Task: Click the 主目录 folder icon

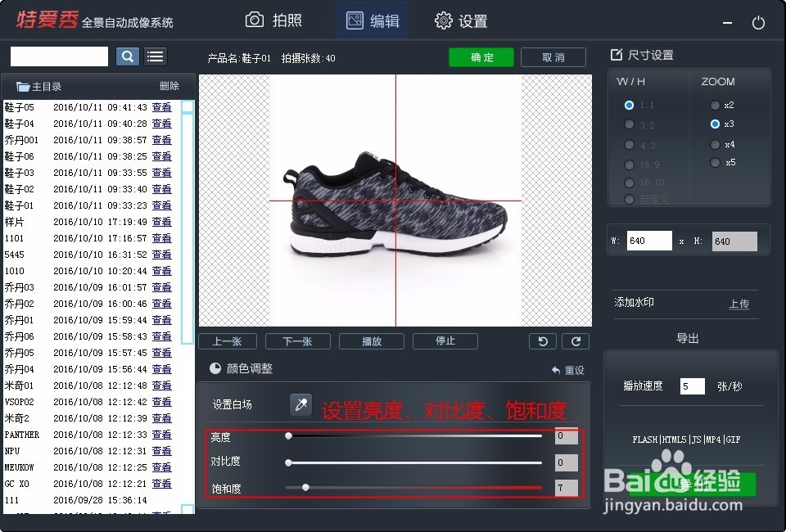Action: point(23,87)
